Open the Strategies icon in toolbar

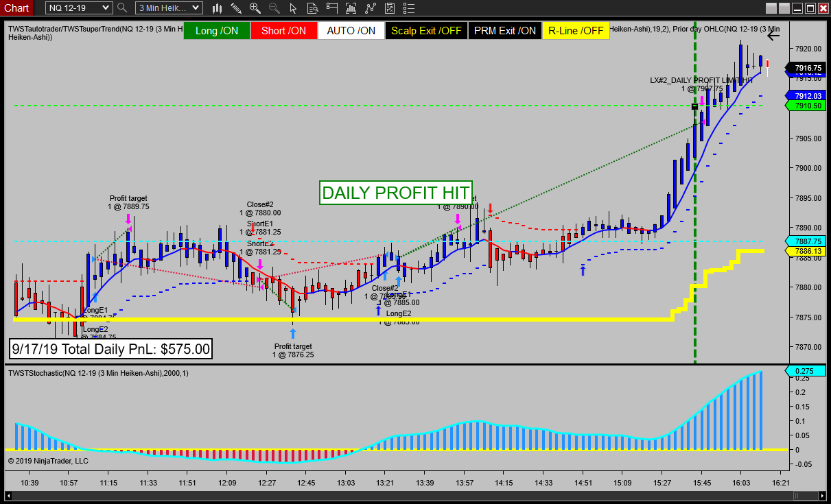point(389,8)
